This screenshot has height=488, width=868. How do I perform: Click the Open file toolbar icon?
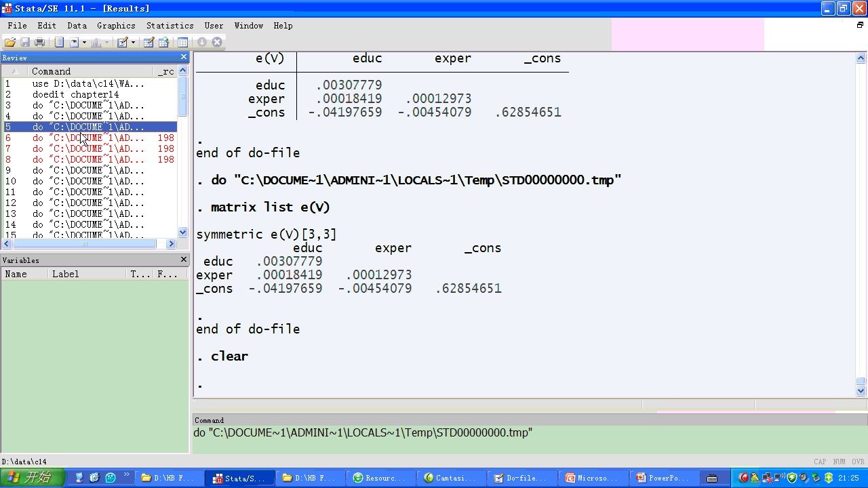(x=10, y=42)
